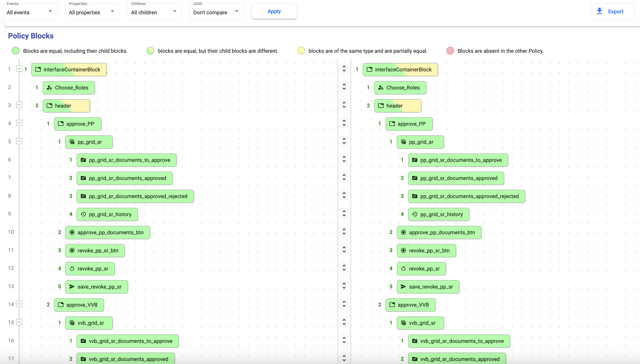Click refresh icon on right revoke_pp_sr block
640x364 pixels.
pos(403,269)
